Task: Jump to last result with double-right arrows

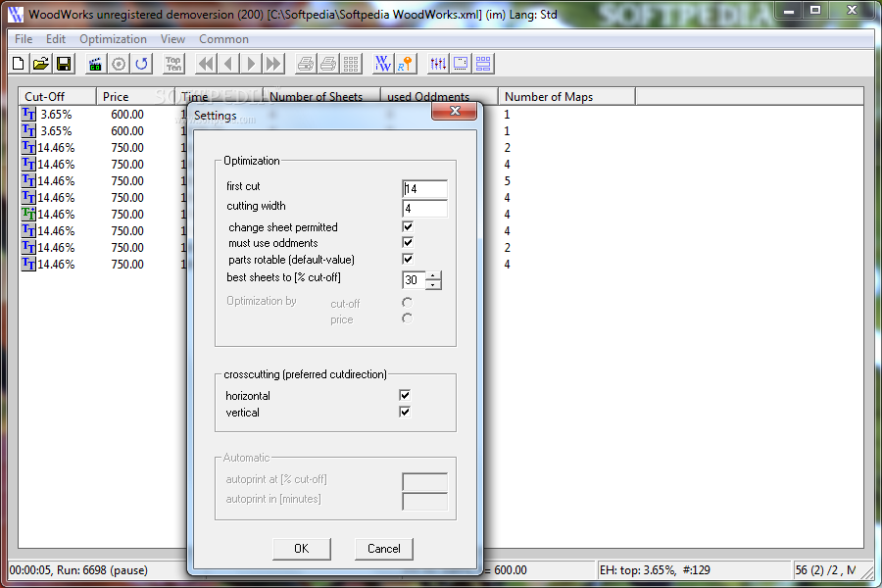Action: [273, 64]
